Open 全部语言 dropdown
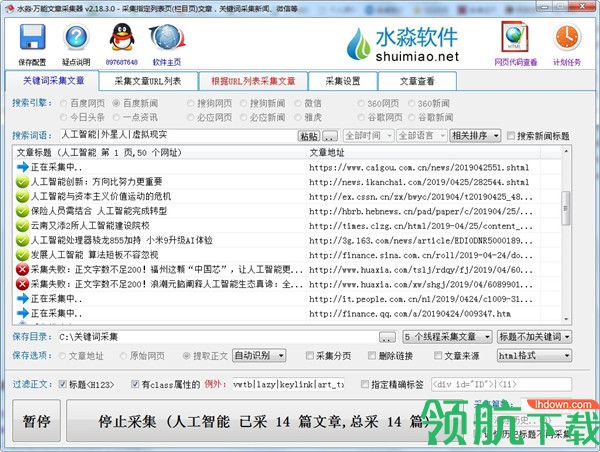 coord(421,135)
